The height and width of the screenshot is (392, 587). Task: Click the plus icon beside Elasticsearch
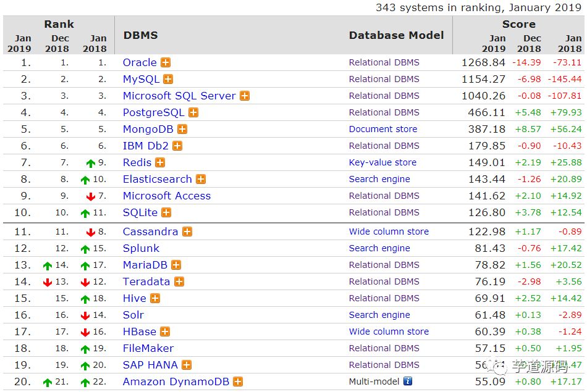coord(201,179)
